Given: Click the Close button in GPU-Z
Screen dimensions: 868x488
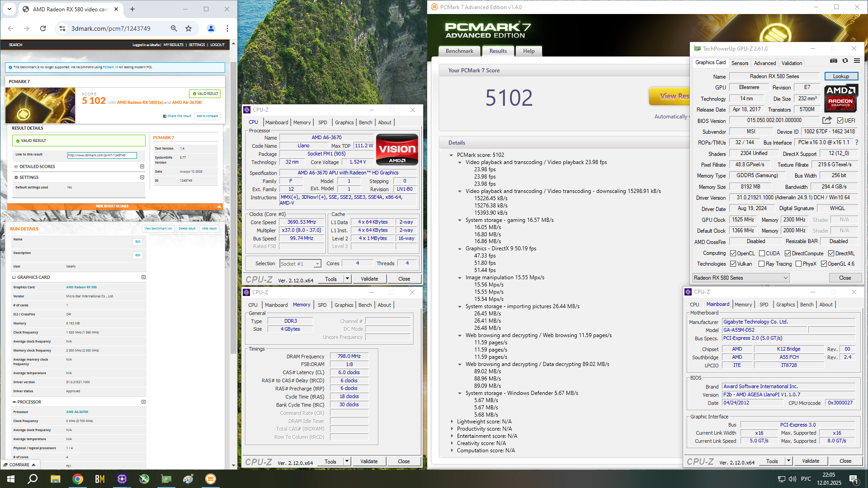Looking at the screenshot, I should pos(845,278).
